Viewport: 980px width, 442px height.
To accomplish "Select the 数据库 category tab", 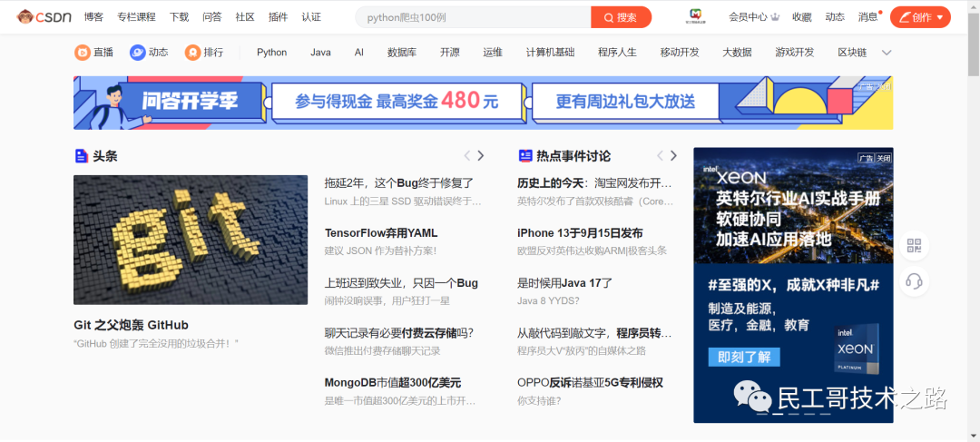I will coord(402,53).
